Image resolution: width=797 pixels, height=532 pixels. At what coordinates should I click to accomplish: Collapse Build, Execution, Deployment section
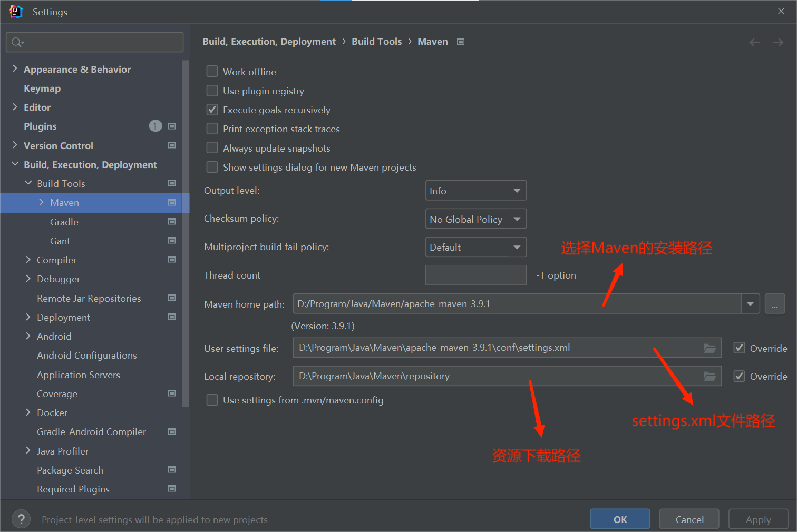[x=15, y=164]
